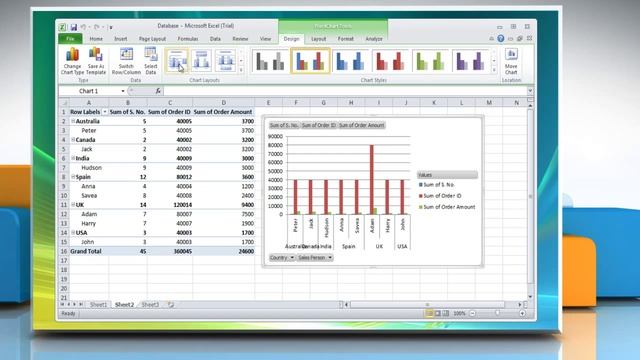Choose the blue chart style
The height and width of the screenshot is (360, 640).
pyautogui.click(x=350, y=61)
